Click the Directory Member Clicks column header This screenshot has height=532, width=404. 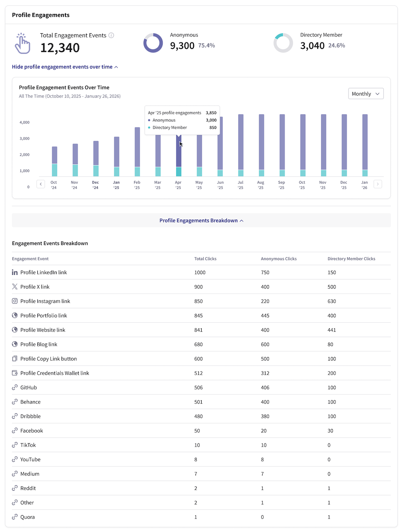click(352, 259)
